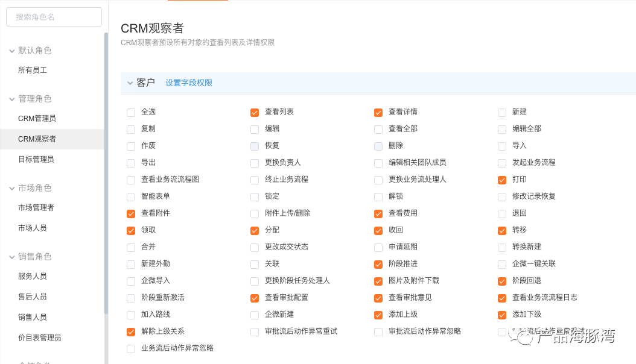Click the 搜索角色名 search field

54,17
